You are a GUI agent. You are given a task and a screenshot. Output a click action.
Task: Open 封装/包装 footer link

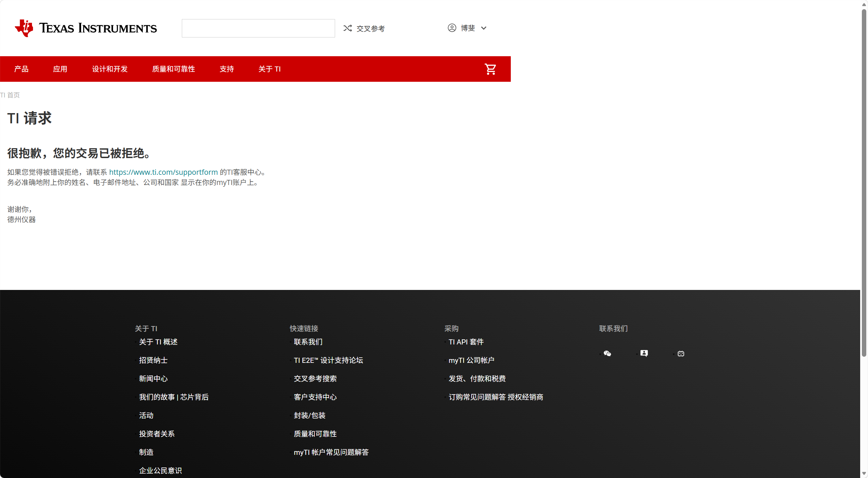click(310, 416)
